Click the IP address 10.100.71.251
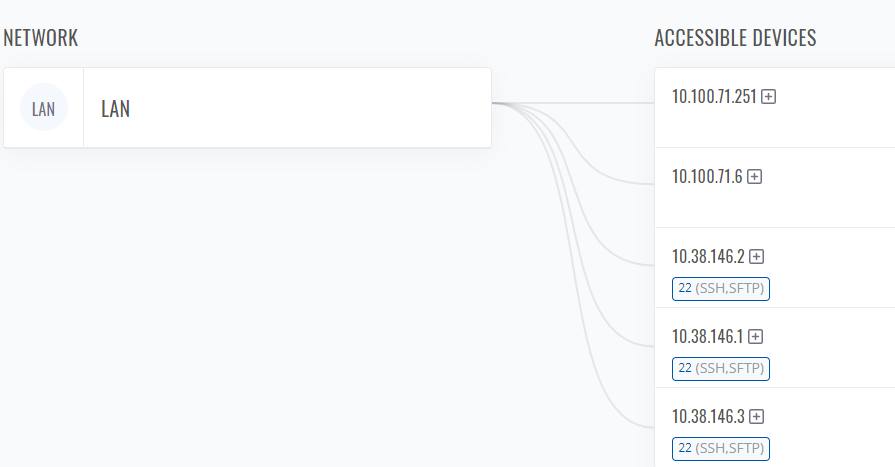This screenshot has height=467, width=895. coord(714,96)
